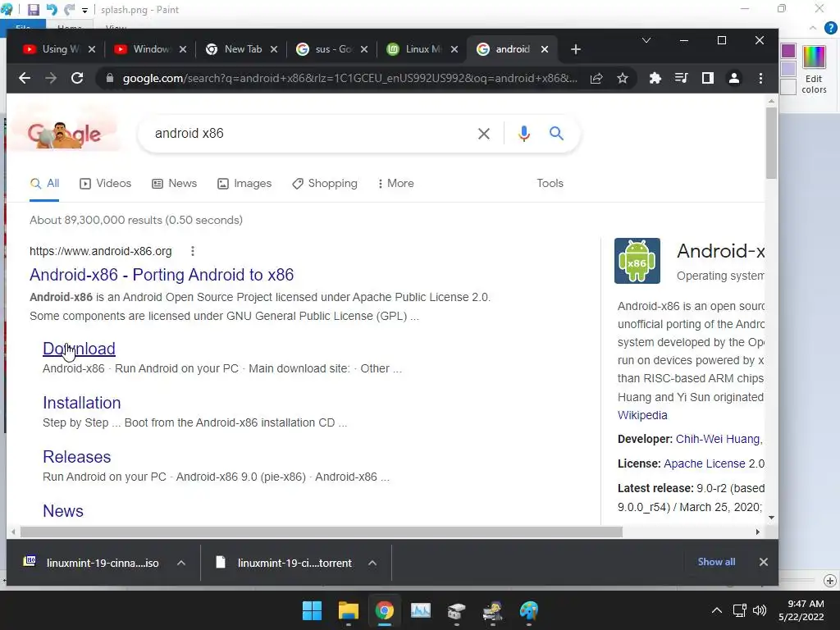
Task: Close the New Tab tab
Action: [x=274, y=49]
